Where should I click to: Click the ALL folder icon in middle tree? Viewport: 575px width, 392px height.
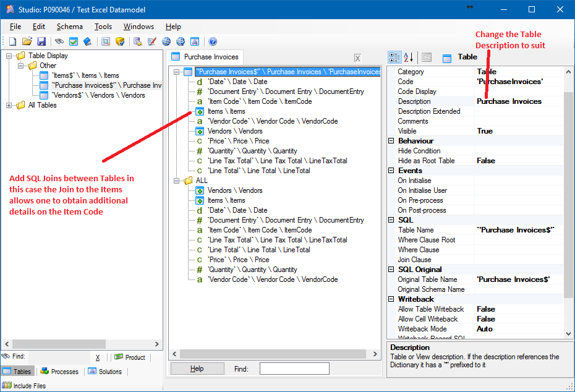click(189, 181)
